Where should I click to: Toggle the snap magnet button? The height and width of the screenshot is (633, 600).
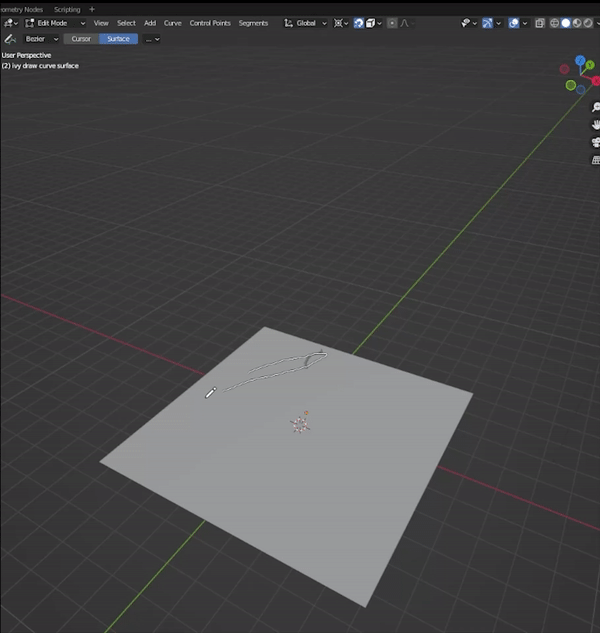coord(359,23)
